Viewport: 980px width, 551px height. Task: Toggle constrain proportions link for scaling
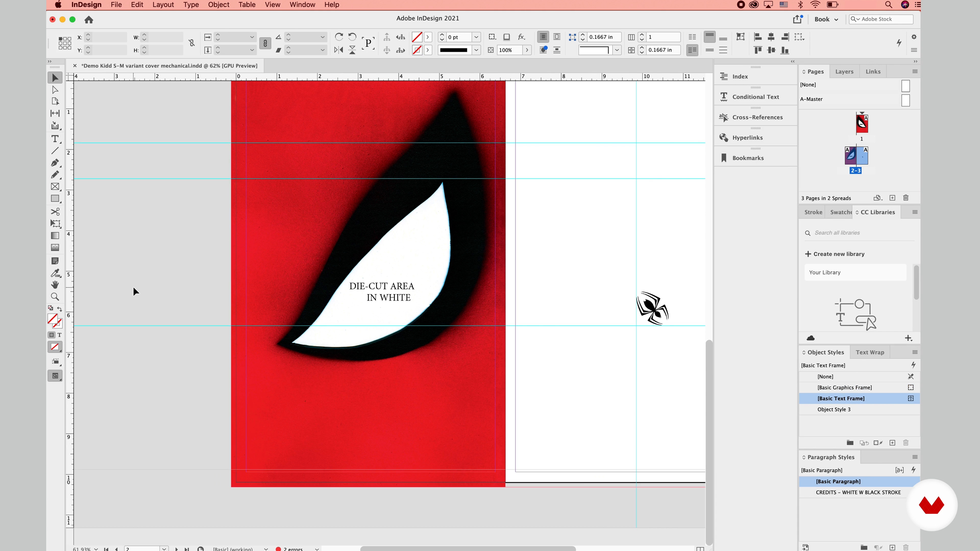(265, 43)
